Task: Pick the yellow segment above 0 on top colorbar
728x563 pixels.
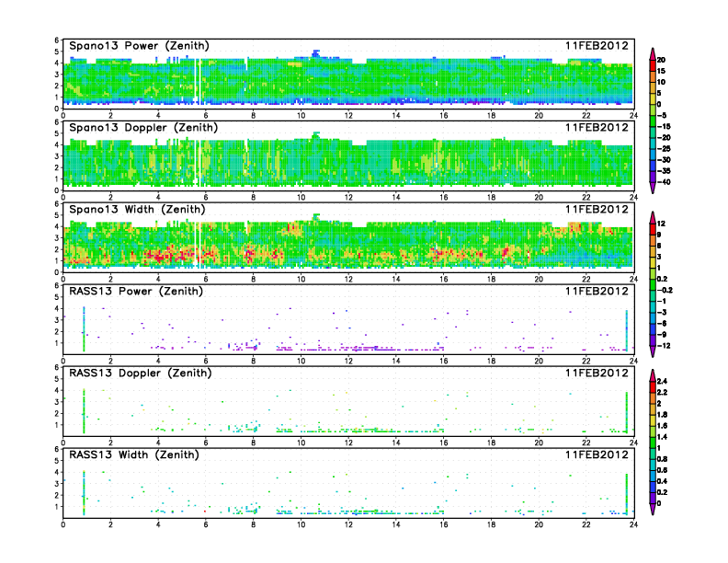Action: click(x=653, y=98)
